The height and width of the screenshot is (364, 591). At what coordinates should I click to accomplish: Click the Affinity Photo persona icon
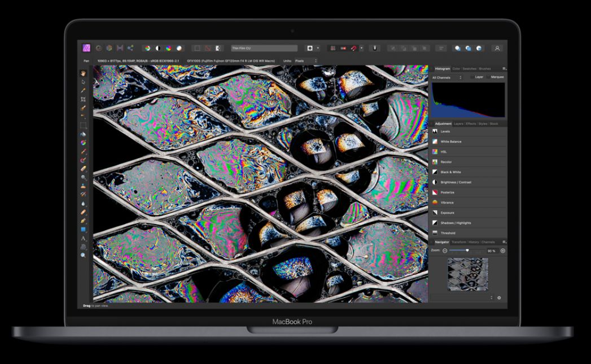coord(86,49)
